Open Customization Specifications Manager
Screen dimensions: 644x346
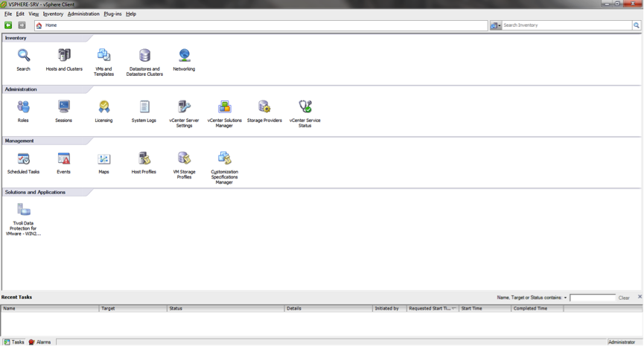coord(224,158)
